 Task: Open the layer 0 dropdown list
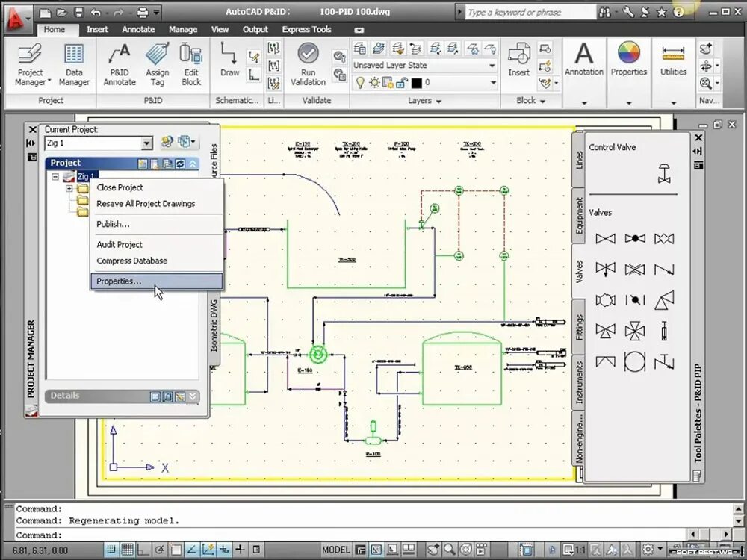(x=493, y=83)
